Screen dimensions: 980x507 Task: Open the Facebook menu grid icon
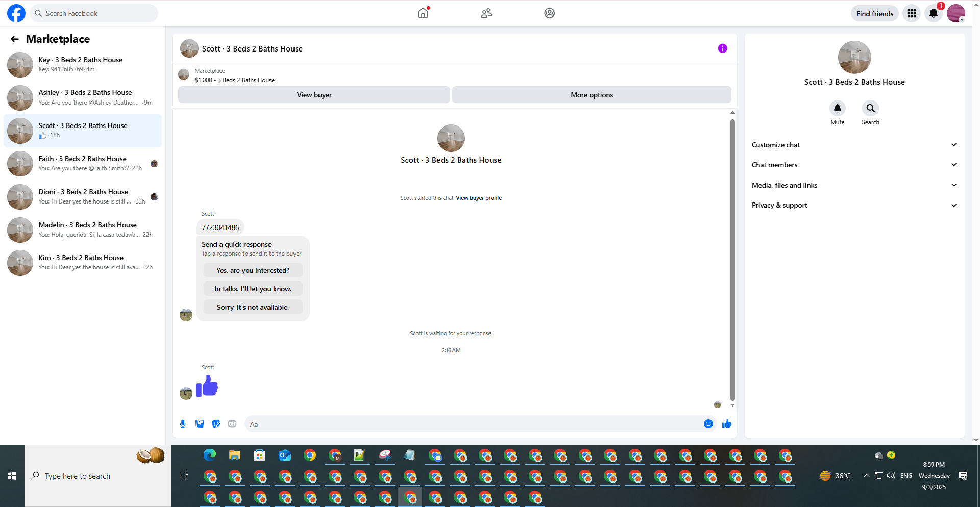click(912, 13)
